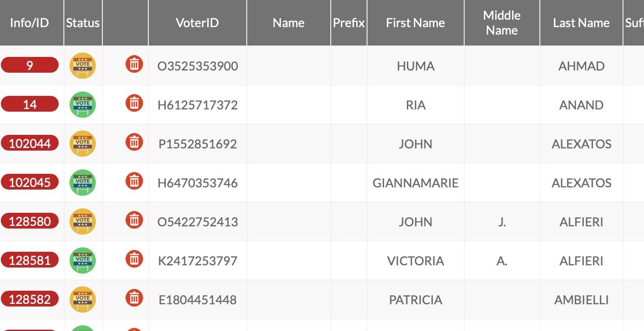Screen dimensions: 644x331
Task: Open info badge 9
Action: coord(30,65)
